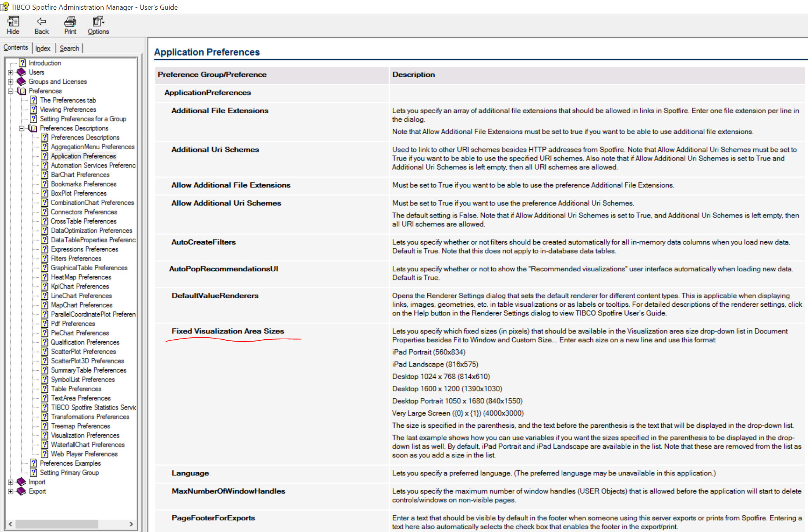This screenshot has height=532, width=808.
Task: Expand the Export tree node
Action: point(11,491)
